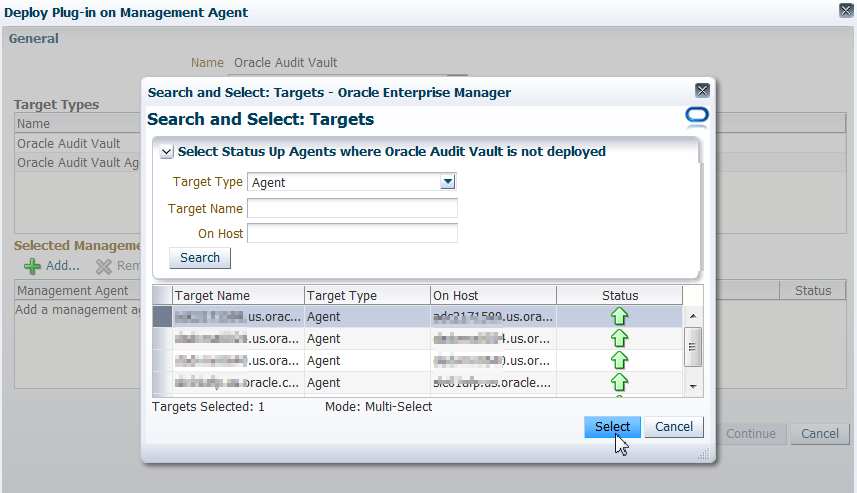Sort by the Target Type column header
This screenshot has height=493, width=857.
[367, 295]
